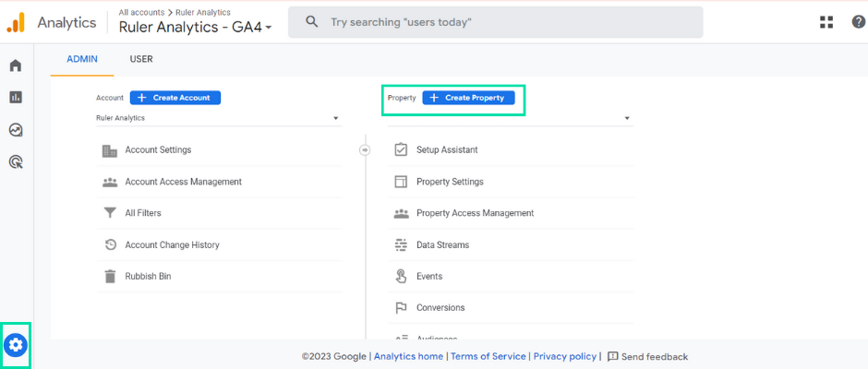This screenshot has width=868, height=369.
Task: Click the Create Account button
Action: pyautogui.click(x=175, y=98)
